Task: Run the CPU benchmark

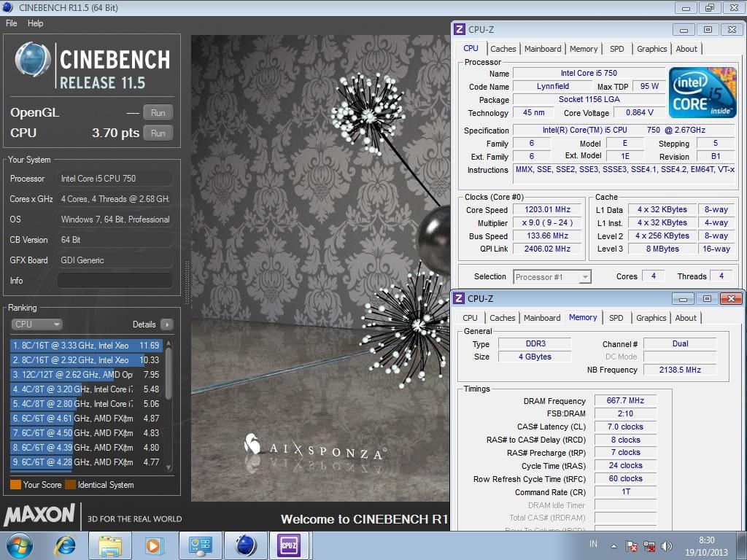Action: [x=158, y=133]
